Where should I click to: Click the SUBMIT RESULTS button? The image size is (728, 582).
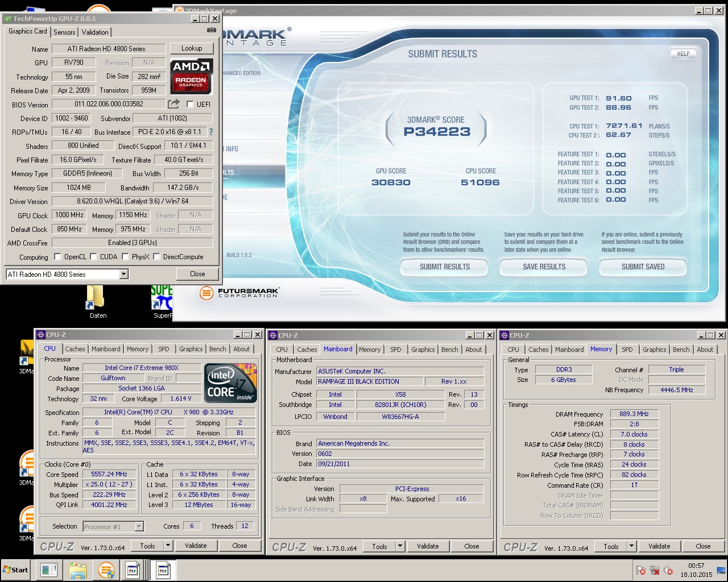[445, 267]
